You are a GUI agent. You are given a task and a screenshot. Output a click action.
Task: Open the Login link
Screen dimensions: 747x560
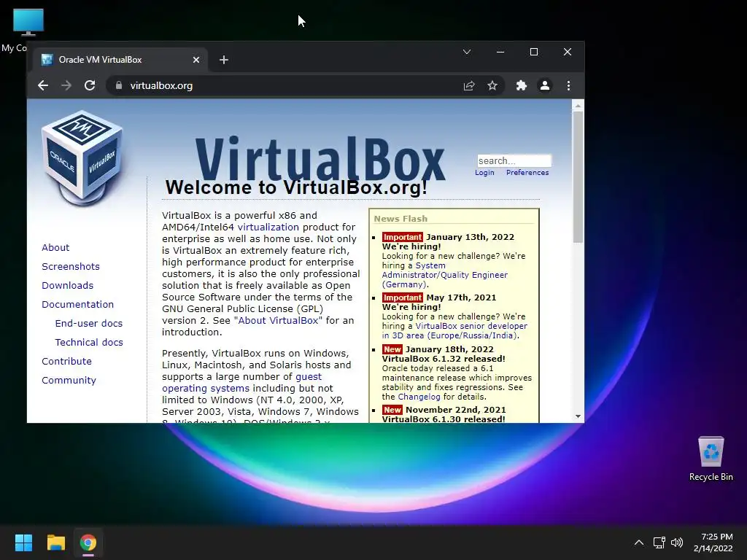(x=484, y=172)
